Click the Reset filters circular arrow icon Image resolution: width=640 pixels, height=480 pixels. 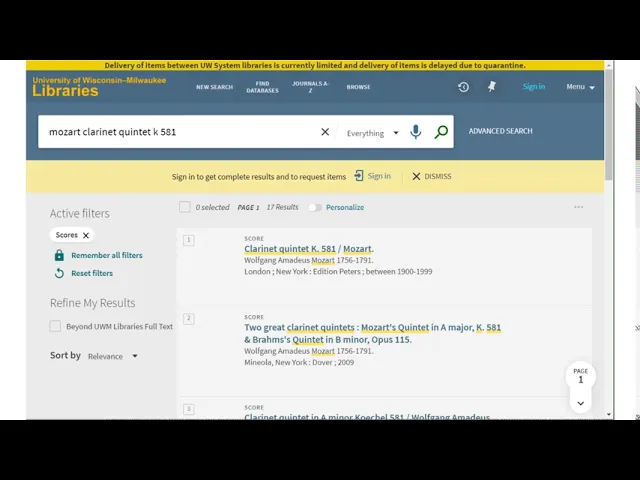click(59, 273)
